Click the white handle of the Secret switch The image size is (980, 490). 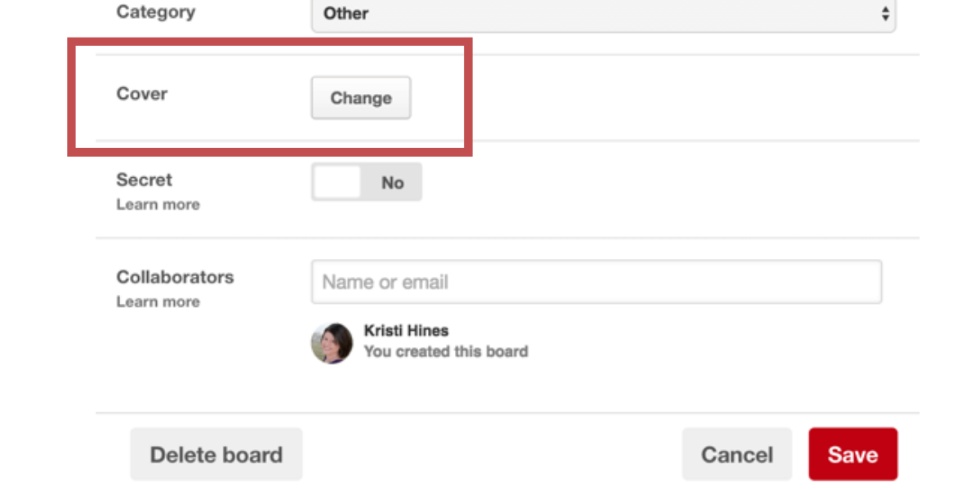(337, 182)
